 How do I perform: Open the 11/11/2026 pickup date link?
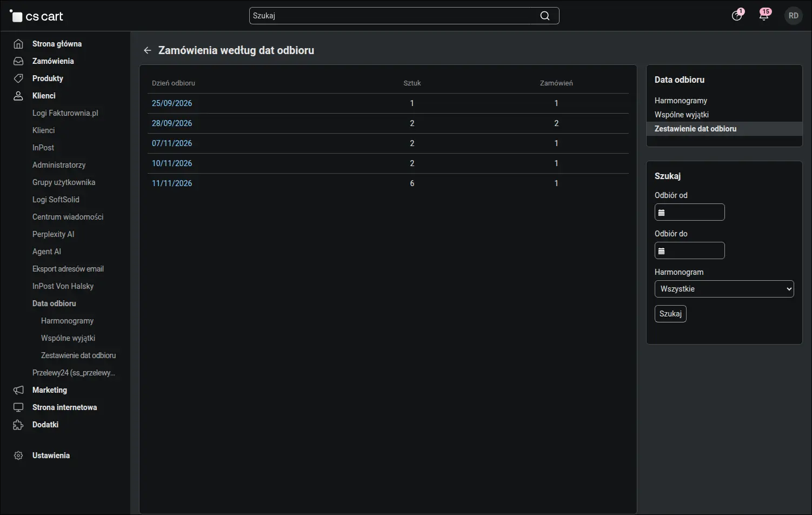click(x=172, y=183)
